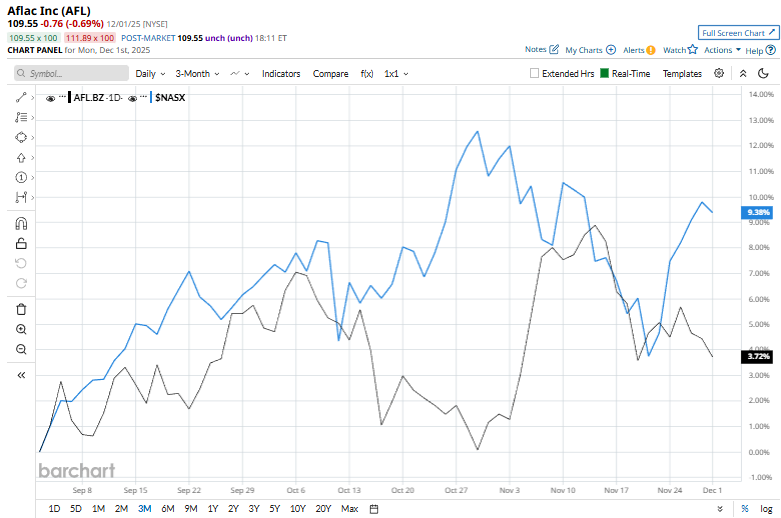Toggle the Real-Time green checkbox
This screenshot has width=781, height=518.
pyautogui.click(x=604, y=73)
